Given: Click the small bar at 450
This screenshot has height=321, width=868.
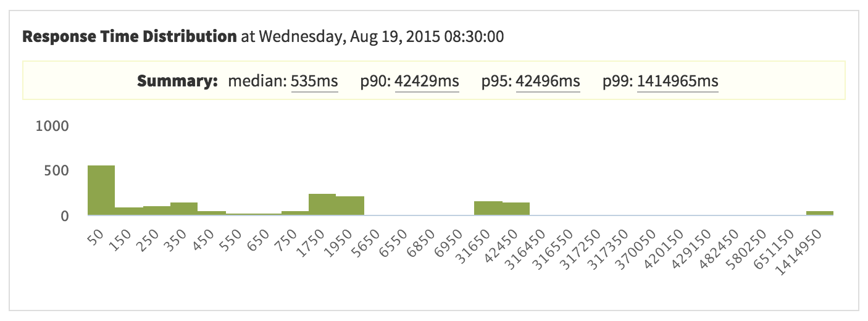Looking at the screenshot, I should tap(212, 213).
